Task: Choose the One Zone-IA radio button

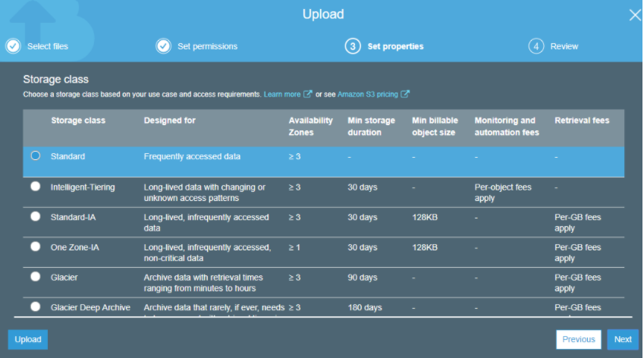Action: (36, 247)
